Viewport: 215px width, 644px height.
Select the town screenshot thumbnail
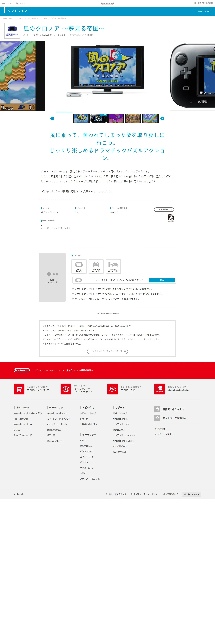click(133, 118)
